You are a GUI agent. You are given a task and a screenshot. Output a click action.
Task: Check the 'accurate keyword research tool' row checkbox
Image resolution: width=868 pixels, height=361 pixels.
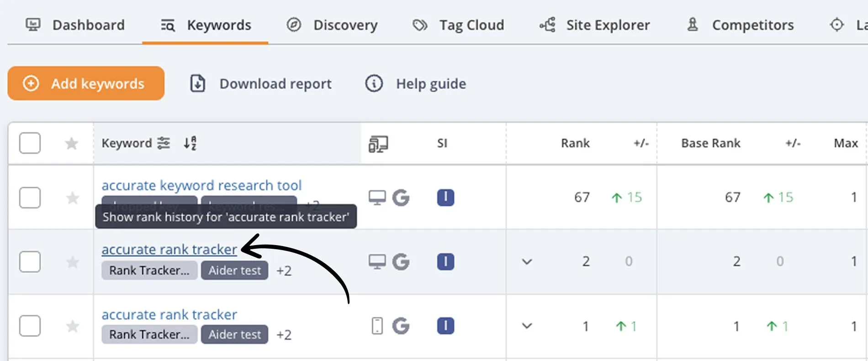click(x=30, y=198)
